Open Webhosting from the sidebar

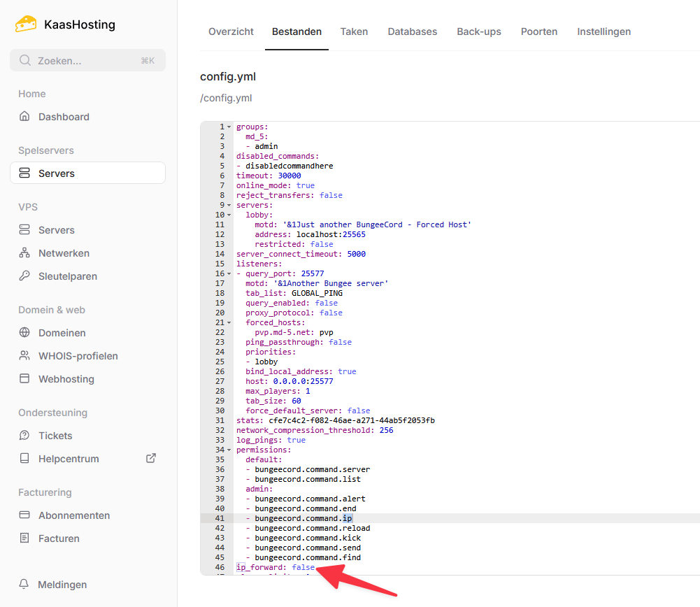(x=66, y=379)
